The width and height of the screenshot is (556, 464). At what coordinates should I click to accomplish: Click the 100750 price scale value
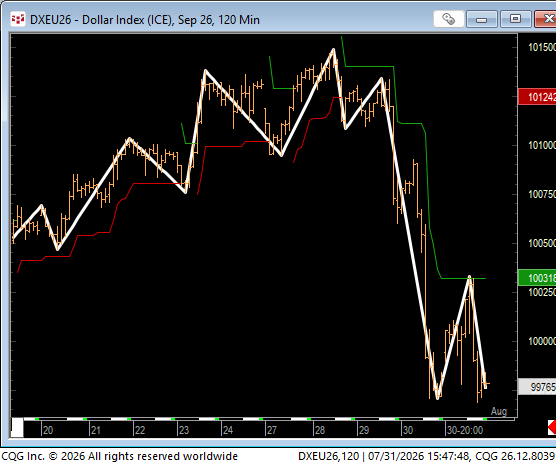542,194
